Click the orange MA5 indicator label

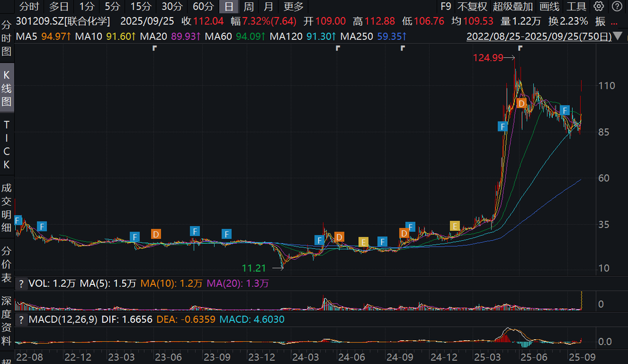(x=41, y=36)
